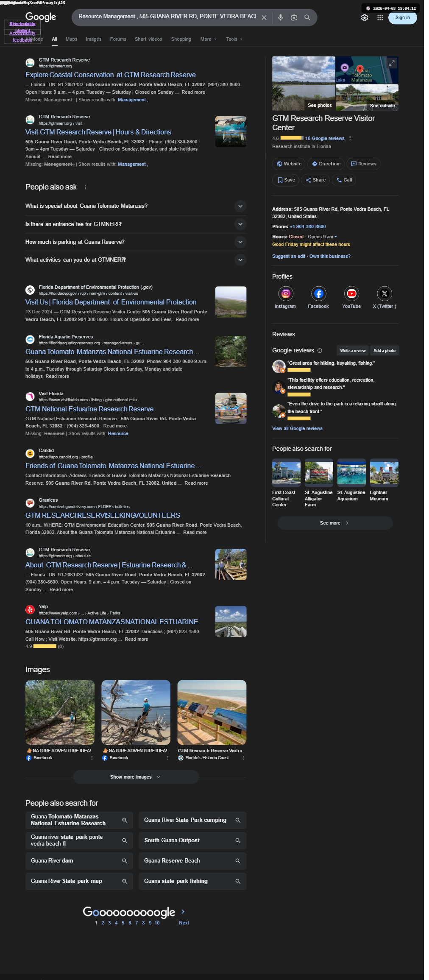The height and width of the screenshot is (980, 429).
Task: Open See outside street view thumbnail
Action: (x=367, y=98)
